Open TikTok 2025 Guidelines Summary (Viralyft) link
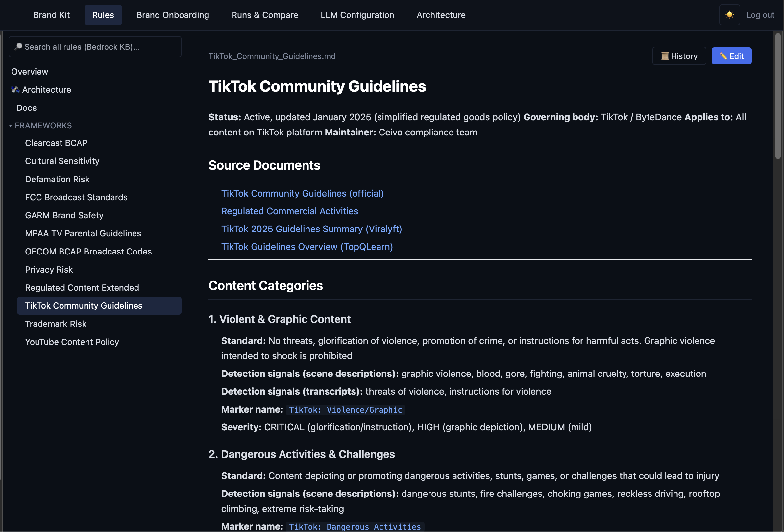Image resolution: width=784 pixels, height=532 pixels. (311, 229)
